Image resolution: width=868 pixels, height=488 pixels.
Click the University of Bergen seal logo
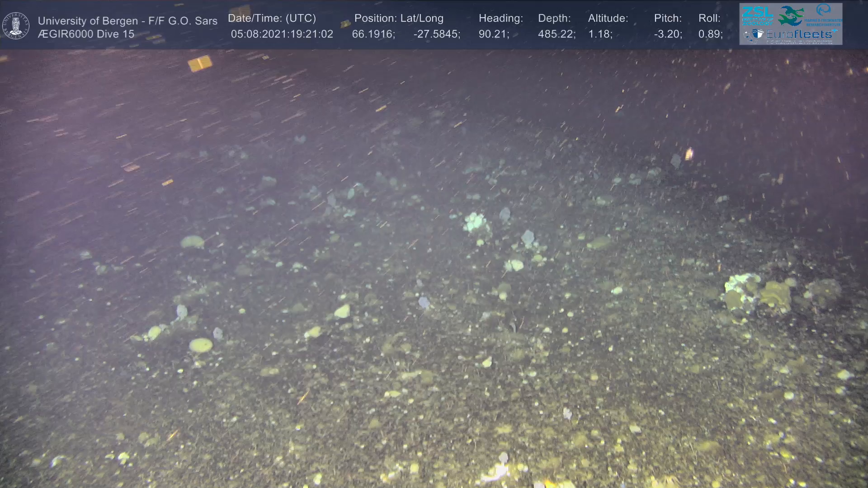click(x=16, y=25)
